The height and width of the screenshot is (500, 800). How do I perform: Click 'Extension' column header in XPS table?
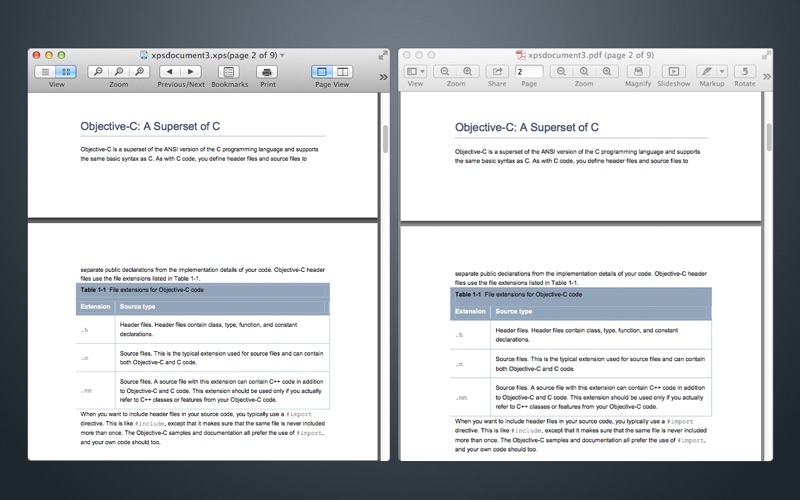click(x=95, y=307)
